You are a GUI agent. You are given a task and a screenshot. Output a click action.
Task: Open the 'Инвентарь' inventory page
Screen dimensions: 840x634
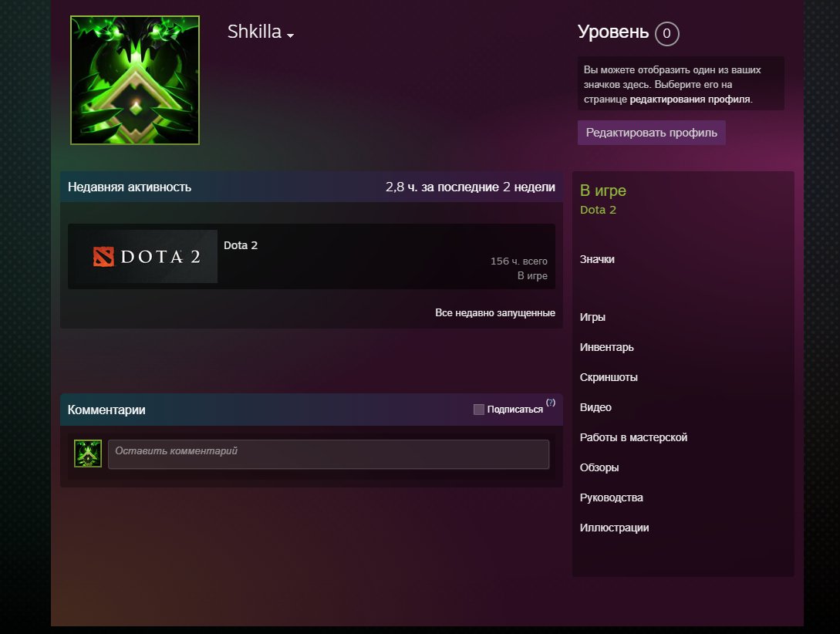pos(606,347)
